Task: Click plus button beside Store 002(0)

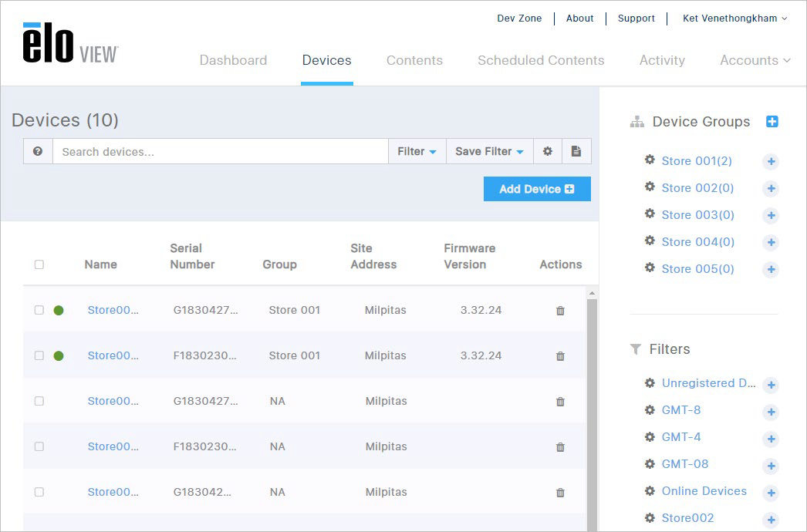Action: [771, 188]
